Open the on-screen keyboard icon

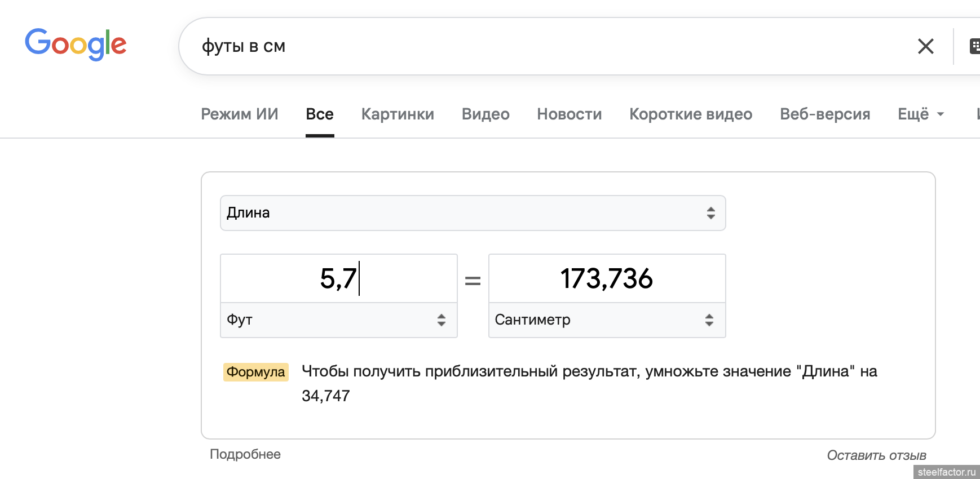click(x=974, y=46)
